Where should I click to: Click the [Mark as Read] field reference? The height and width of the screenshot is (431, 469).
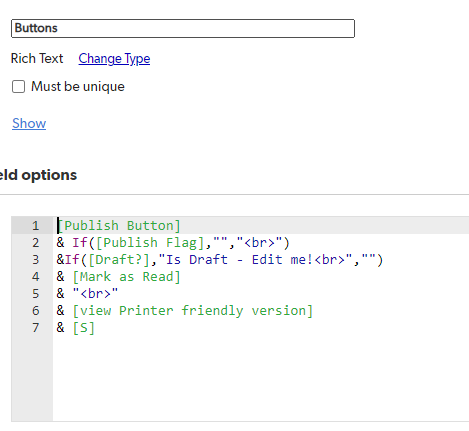127,277
